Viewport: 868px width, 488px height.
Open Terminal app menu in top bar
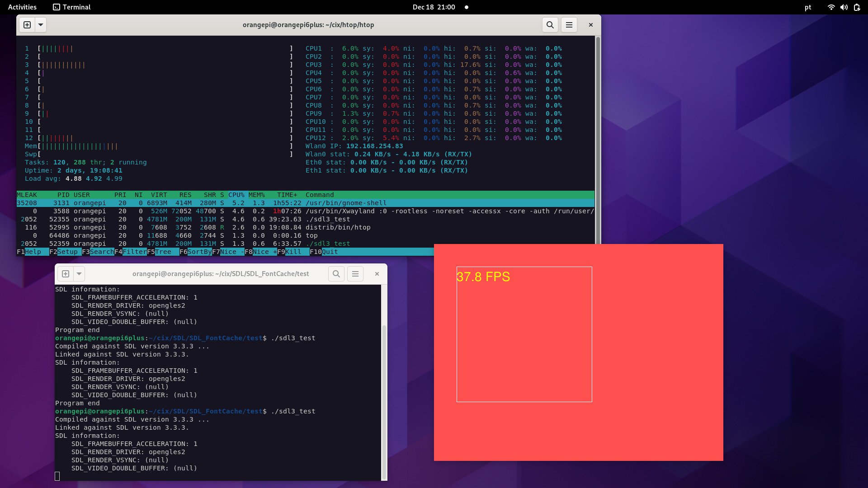tap(71, 7)
